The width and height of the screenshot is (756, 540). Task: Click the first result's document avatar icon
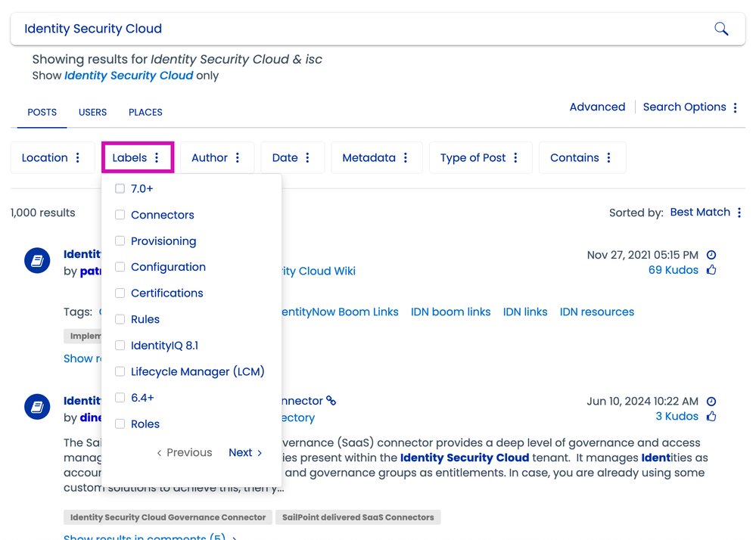tap(37, 262)
